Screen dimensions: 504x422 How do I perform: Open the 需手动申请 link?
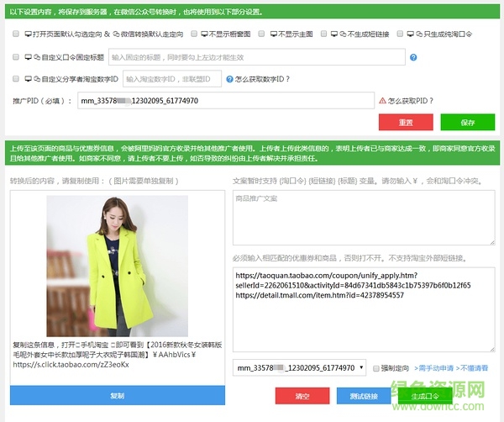point(434,368)
